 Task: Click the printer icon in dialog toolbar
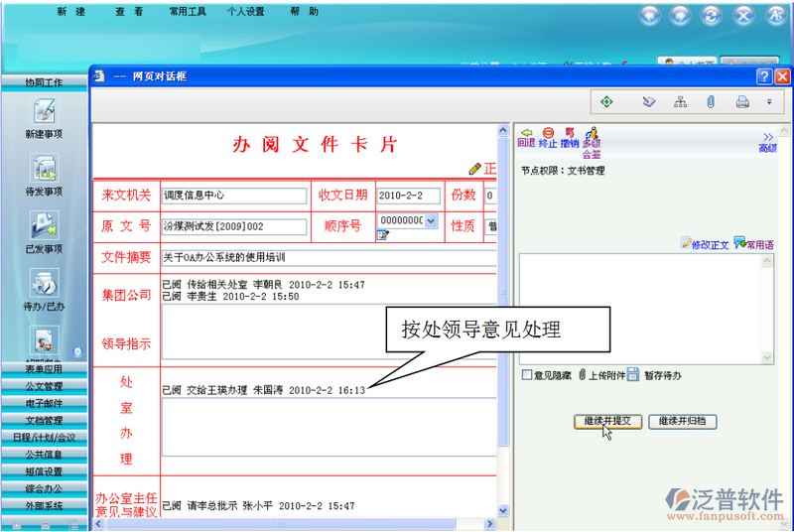click(741, 101)
